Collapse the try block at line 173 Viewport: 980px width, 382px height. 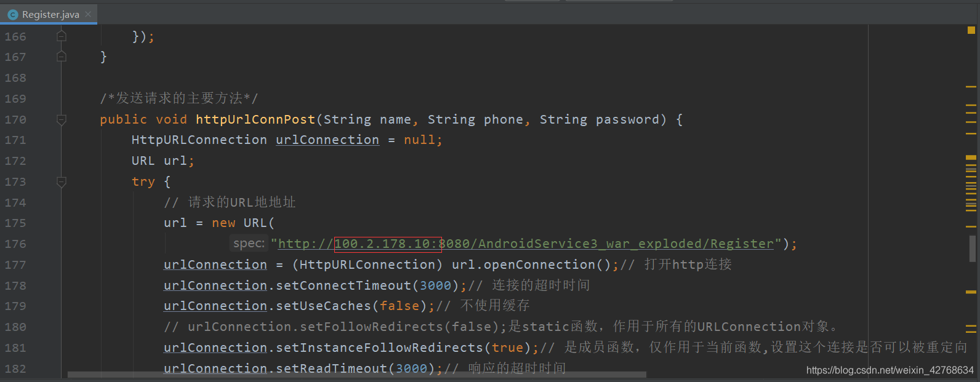62,182
